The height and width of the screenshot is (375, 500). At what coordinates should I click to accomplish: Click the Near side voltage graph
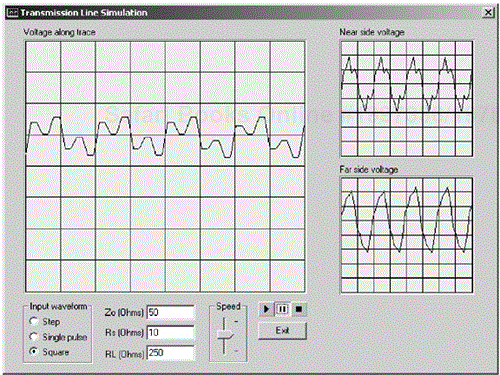tap(407, 99)
